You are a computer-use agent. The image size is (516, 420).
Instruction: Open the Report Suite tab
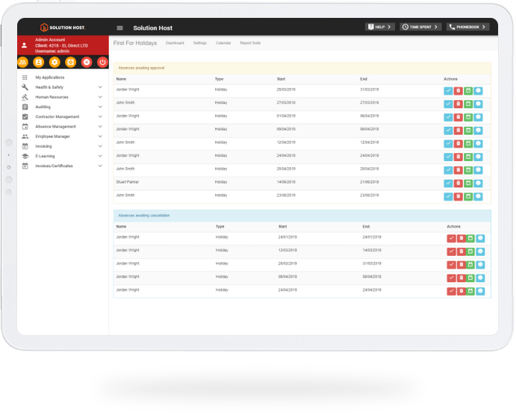click(x=250, y=43)
